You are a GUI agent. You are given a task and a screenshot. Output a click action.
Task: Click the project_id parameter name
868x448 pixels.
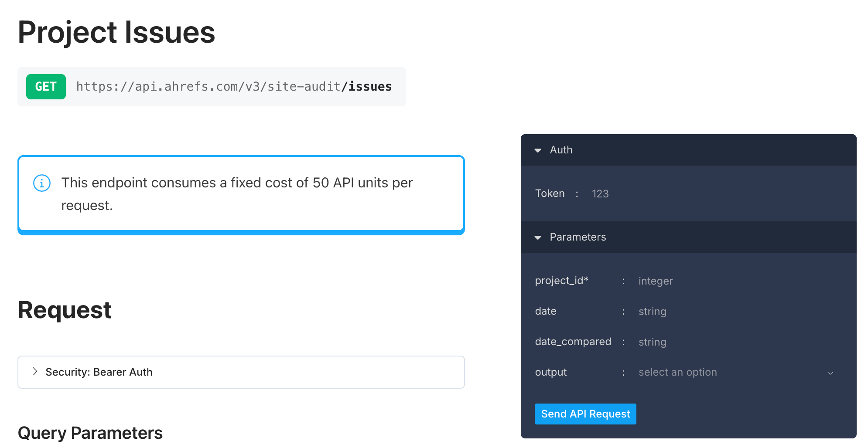(561, 281)
